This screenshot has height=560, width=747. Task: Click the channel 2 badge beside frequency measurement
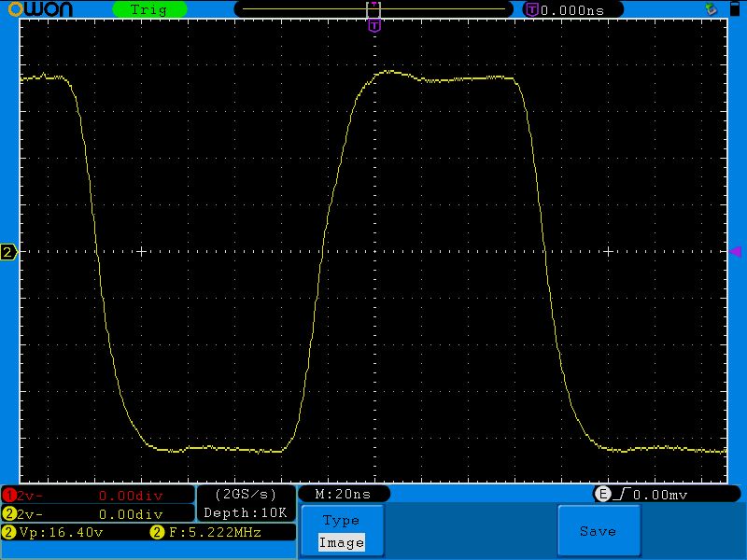click(x=157, y=532)
